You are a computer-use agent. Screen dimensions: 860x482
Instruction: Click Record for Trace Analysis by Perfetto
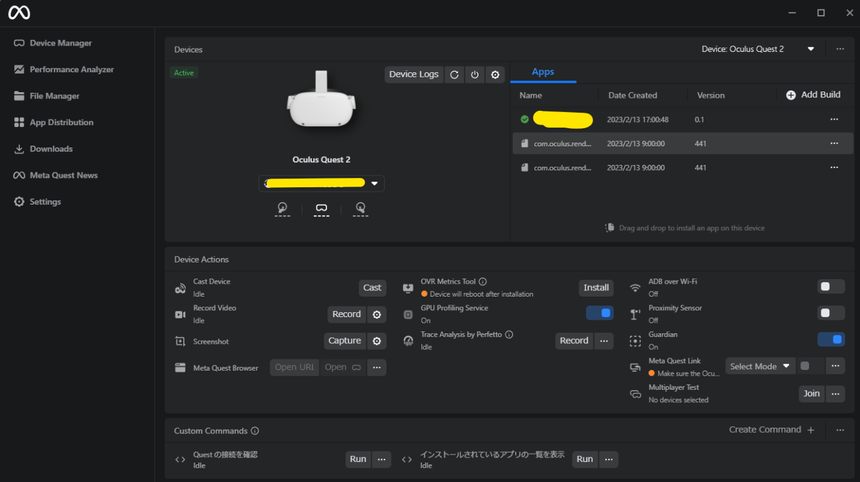tap(574, 341)
